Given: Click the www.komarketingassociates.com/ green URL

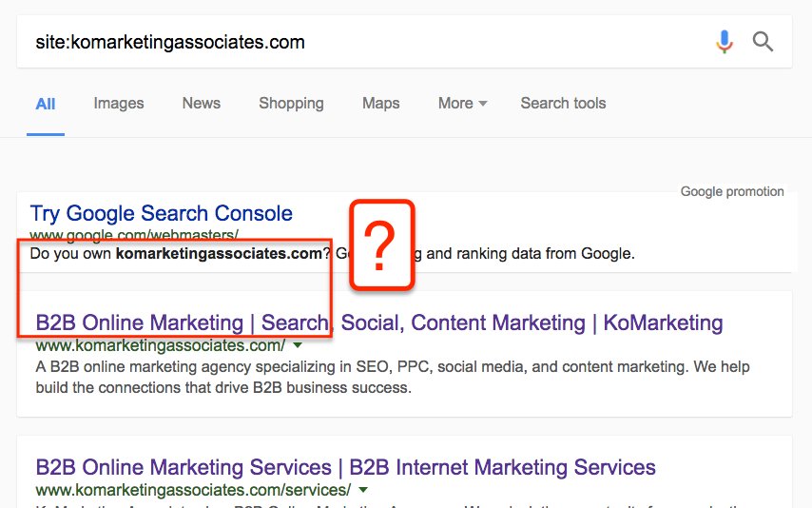Looking at the screenshot, I should pos(160,345).
